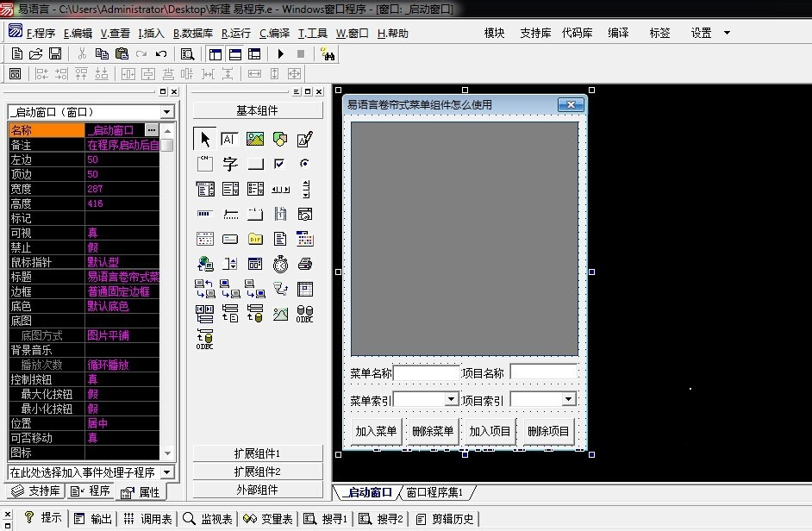Image resolution: width=812 pixels, height=531 pixels.
Task: Open the H.帮助 menu
Action: (x=392, y=33)
